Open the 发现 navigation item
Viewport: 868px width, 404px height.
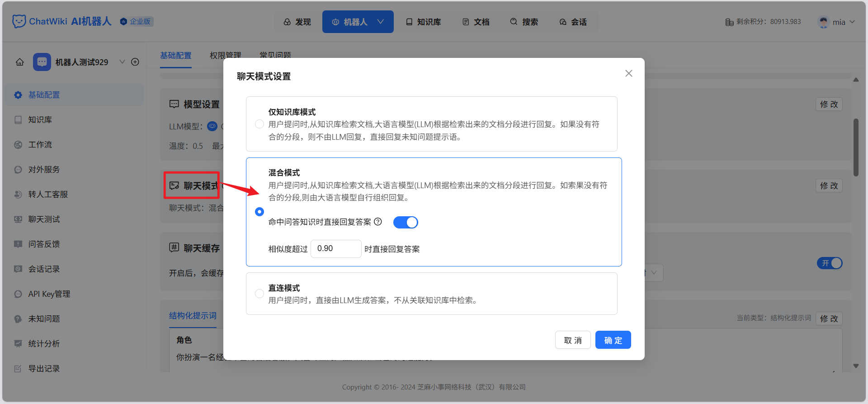[297, 22]
